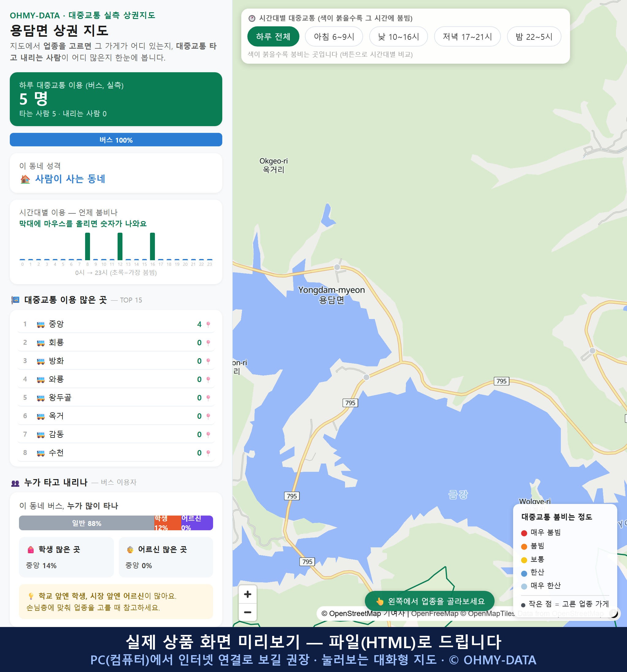Screen dimensions: 627x672
Task: Click the 왼쪽에서 업종을 골라보세요 banner
Action: click(430, 601)
